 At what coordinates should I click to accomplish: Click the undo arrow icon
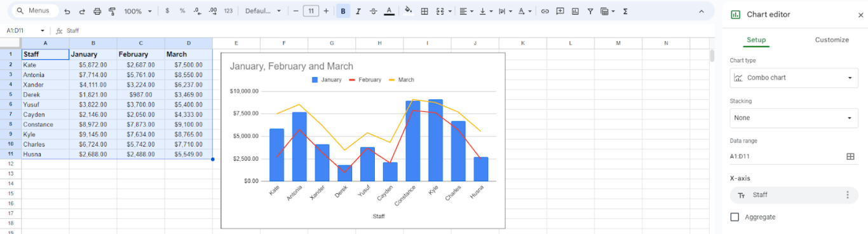click(67, 11)
